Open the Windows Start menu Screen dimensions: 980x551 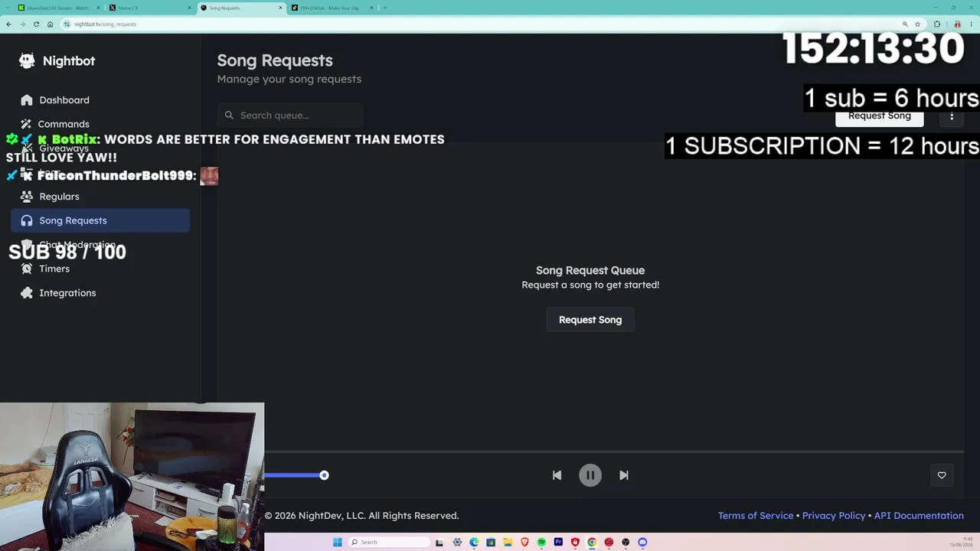coord(337,543)
